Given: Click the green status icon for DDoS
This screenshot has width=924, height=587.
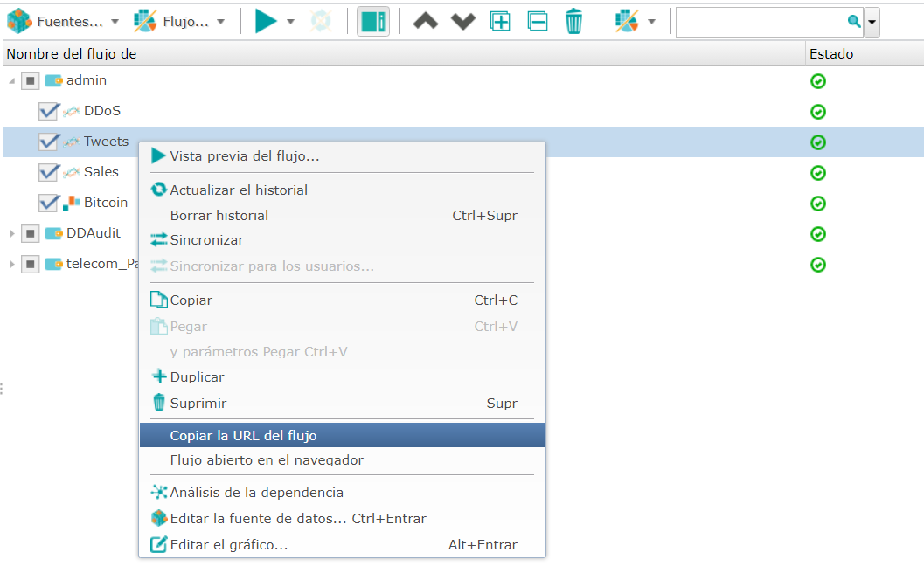Looking at the screenshot, I should pos(818,112).
